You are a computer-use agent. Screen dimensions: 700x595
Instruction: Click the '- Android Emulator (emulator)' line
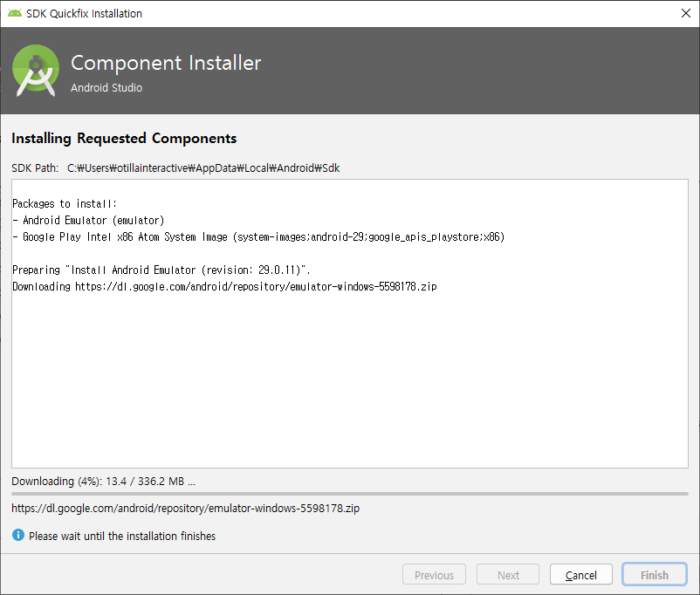click(88, 221)
